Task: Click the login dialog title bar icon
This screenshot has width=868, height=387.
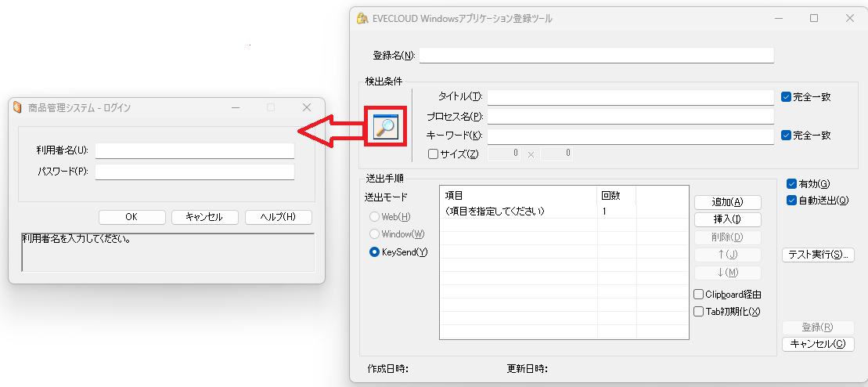Action: click(x=17, y=107)
